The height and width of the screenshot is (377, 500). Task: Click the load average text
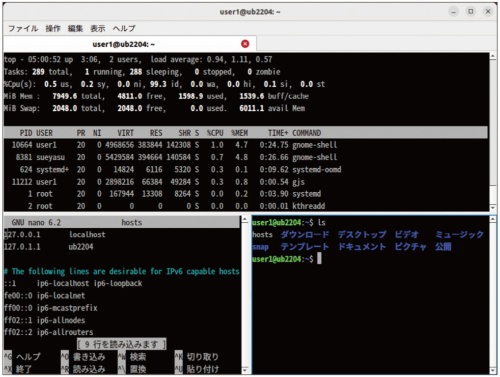pos(211,60)
